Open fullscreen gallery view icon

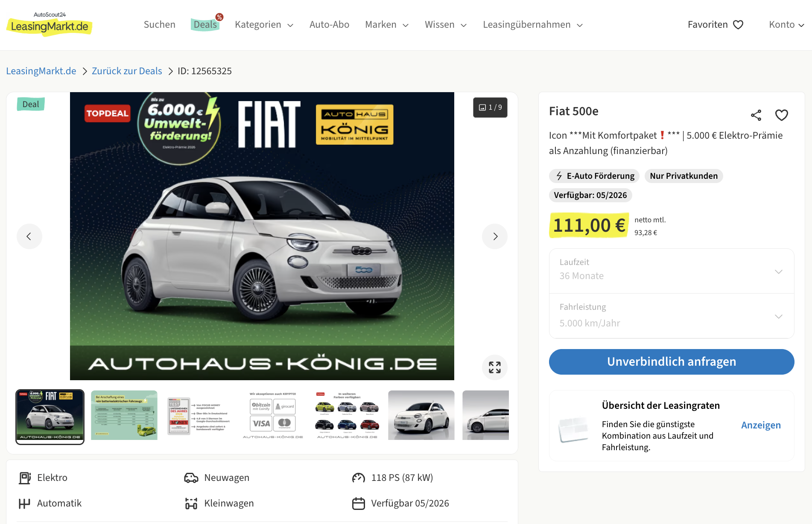[x=495, y=367]
